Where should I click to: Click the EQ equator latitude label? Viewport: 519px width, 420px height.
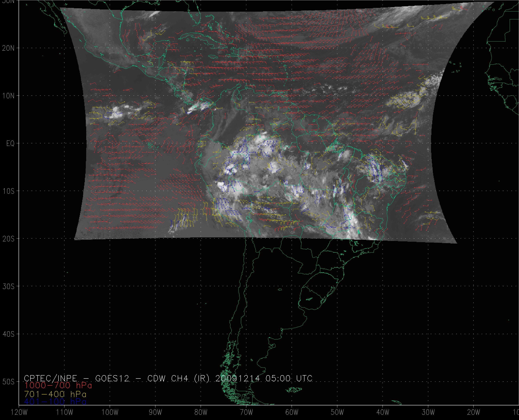pyautogui.click(x=10, y=143)
